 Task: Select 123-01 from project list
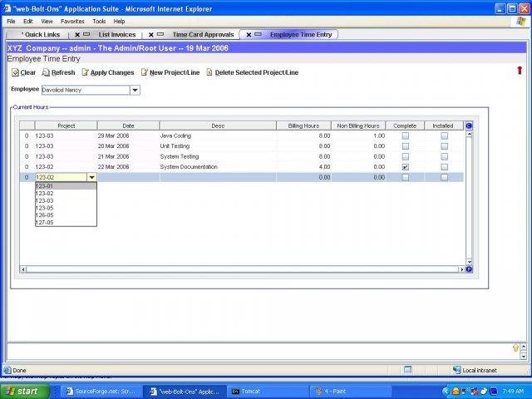click(66, 186)
